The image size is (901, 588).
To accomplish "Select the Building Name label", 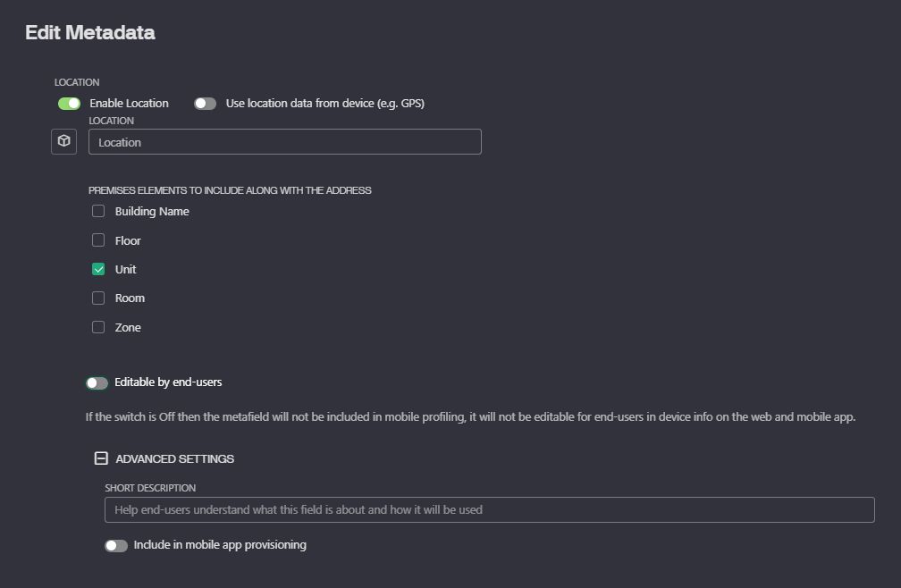I will [152, 211].
